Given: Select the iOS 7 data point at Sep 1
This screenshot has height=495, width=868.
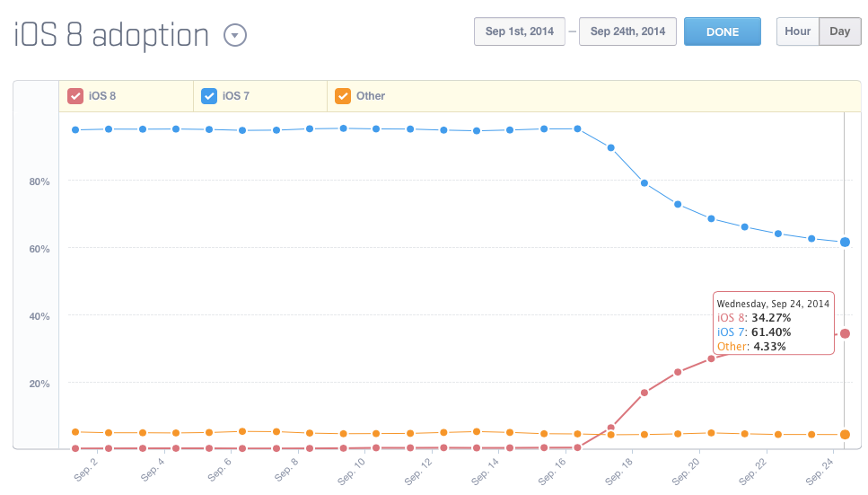Looking at the screenshot, I should 75,129.
